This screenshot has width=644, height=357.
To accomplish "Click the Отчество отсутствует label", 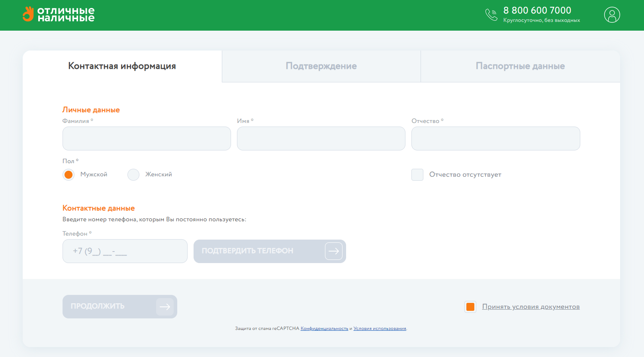I will [465, 175].
